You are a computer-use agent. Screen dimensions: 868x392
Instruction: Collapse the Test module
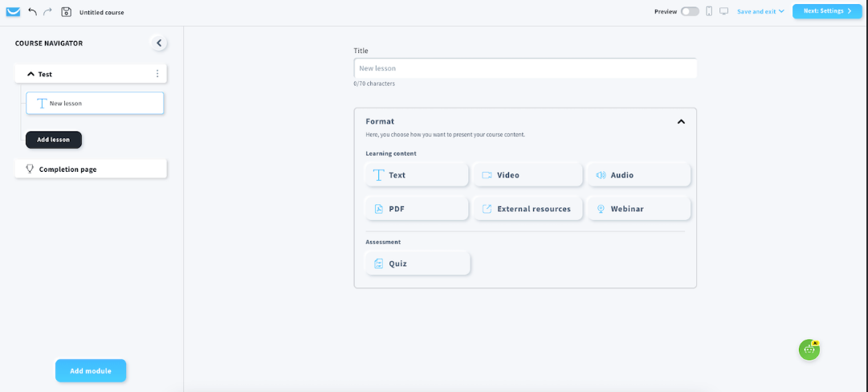click(x=31, y=74)
